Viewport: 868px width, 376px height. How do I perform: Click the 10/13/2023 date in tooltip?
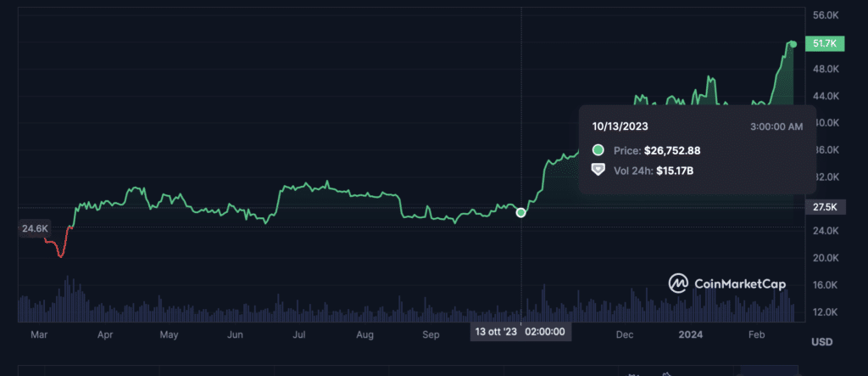[621, 126]
